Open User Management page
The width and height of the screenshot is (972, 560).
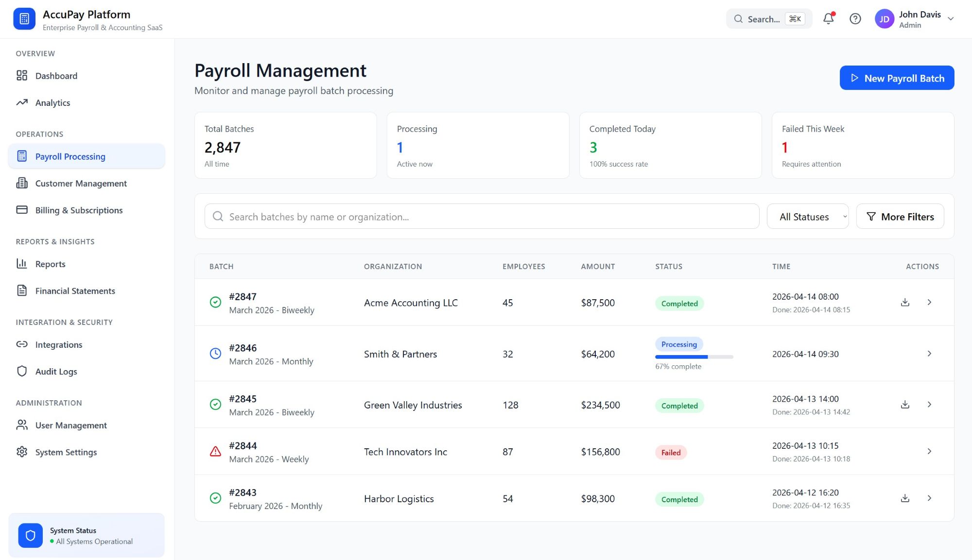pyautogui.click(x=87, y=425)
